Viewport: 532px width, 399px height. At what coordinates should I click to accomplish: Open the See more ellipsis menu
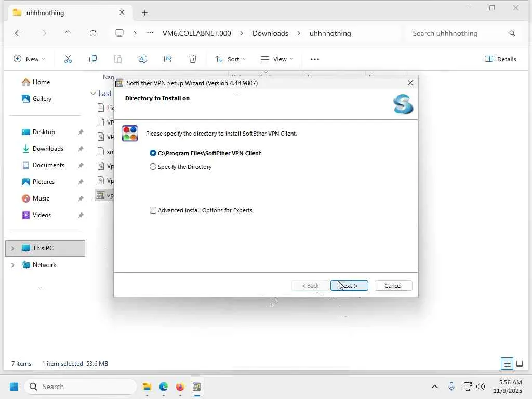coord(315,59)
